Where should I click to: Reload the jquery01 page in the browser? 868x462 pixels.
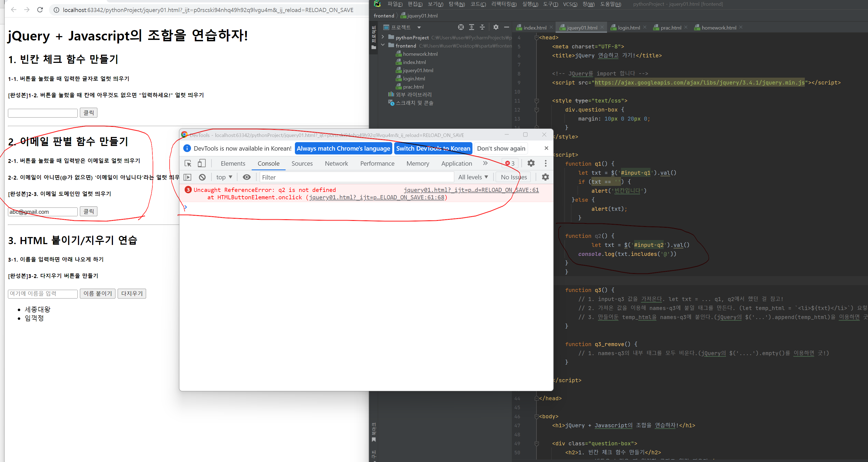tap(40, 10)
